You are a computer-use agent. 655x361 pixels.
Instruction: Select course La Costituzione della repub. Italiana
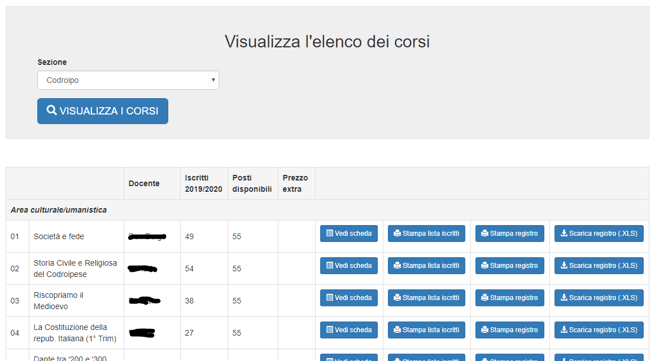pos(75,333)
